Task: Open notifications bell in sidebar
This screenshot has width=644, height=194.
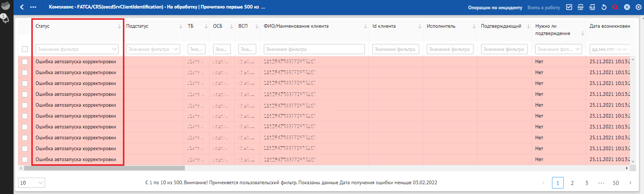Action: [x=5, y=18]
